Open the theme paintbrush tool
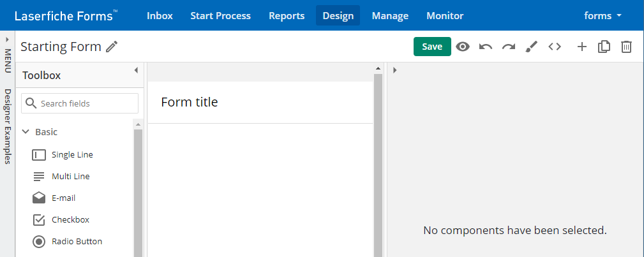Image resolution: width=644 pixels, height=257 pixels. pyautogui.click(x=532, y=47)
